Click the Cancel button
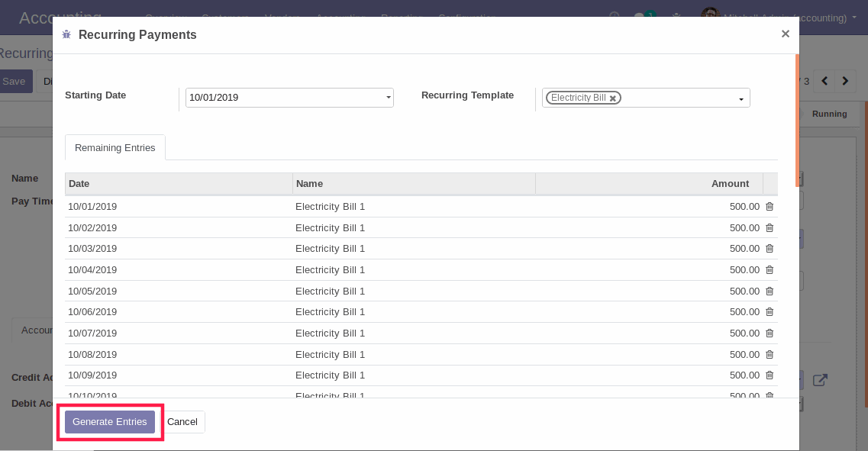 [182, 422]
